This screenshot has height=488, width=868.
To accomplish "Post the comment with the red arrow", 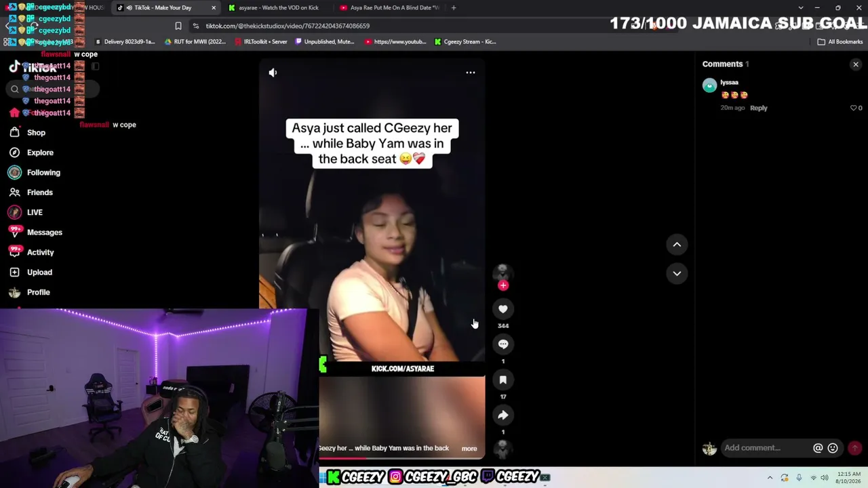I will 855,448.
